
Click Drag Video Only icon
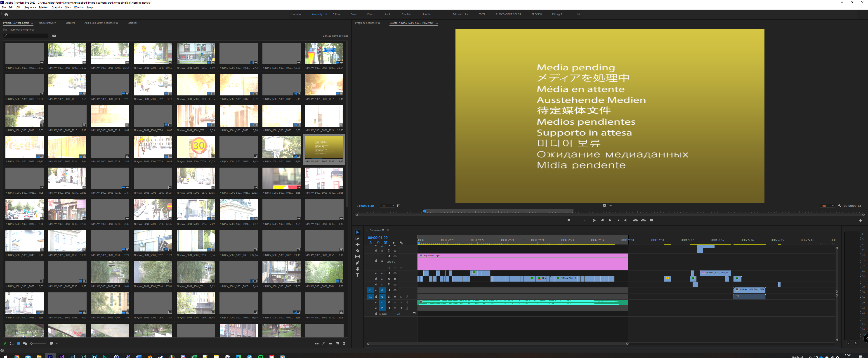click(604, 206)
